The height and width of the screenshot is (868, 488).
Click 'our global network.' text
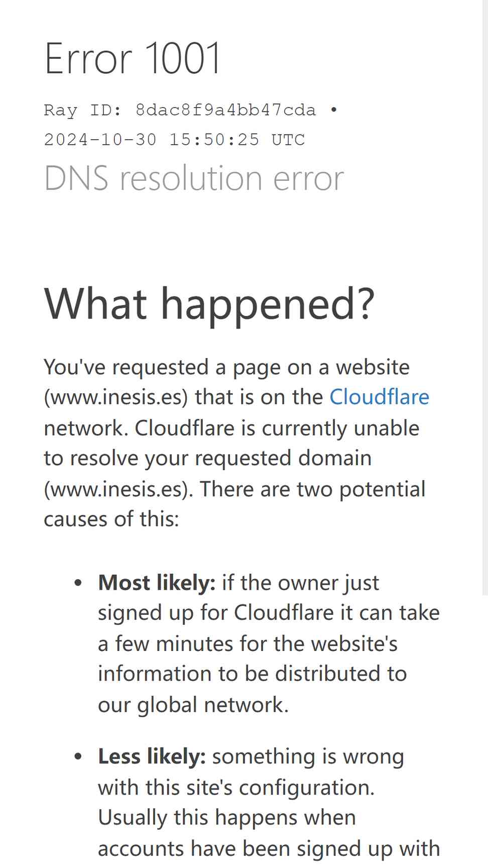pyautogui.click(x=193, y=705)
